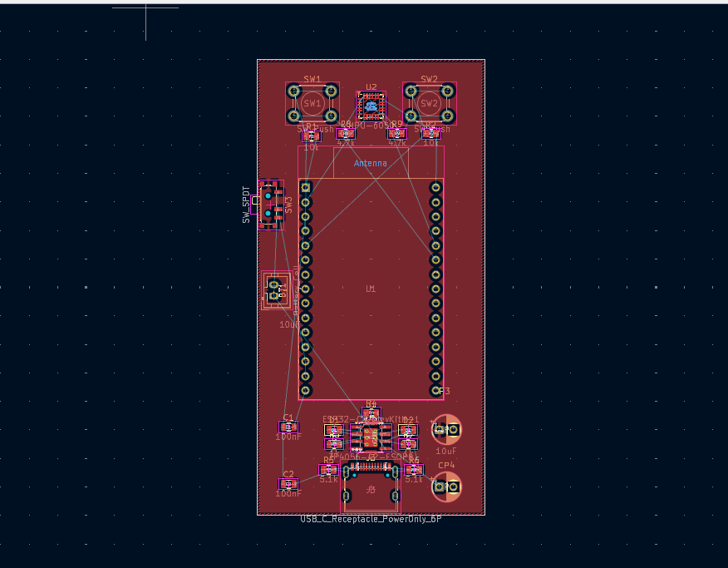Select the CP4 polarized capacitor footprint

point(446,487)
